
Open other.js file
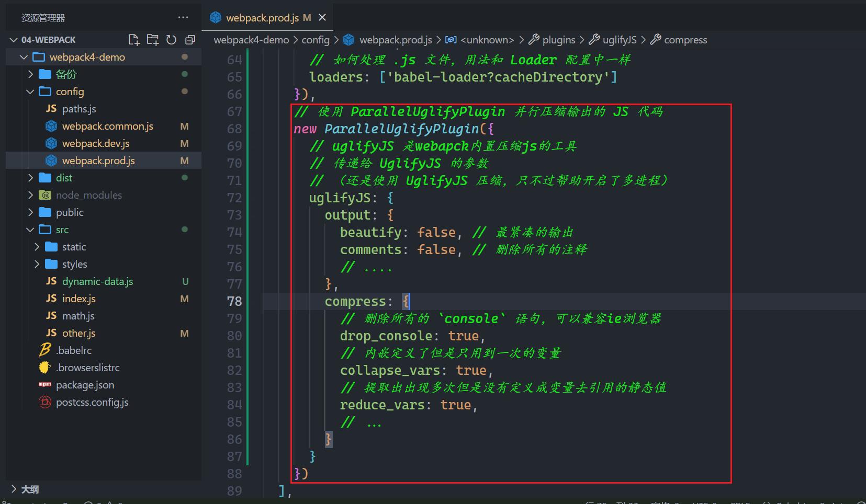104,333
